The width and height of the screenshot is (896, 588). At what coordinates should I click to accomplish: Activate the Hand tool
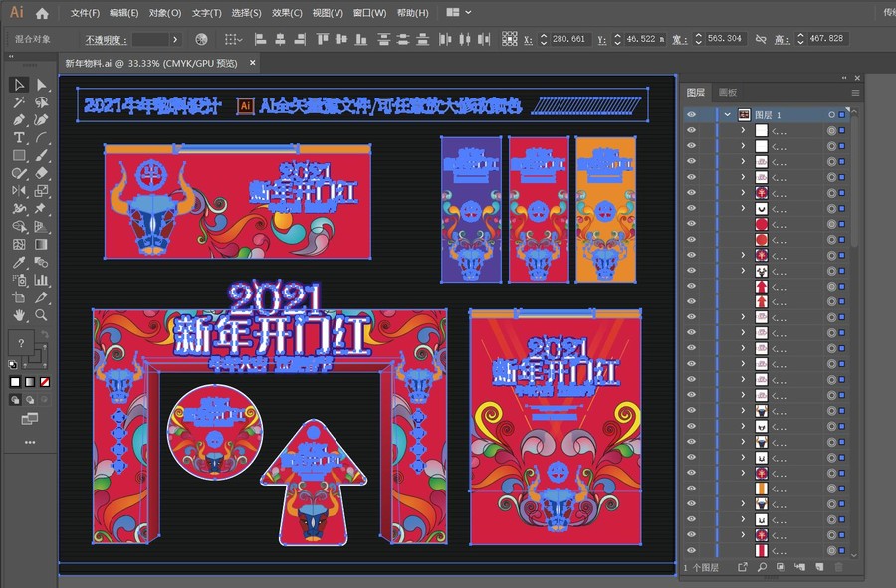click(19, 315)
